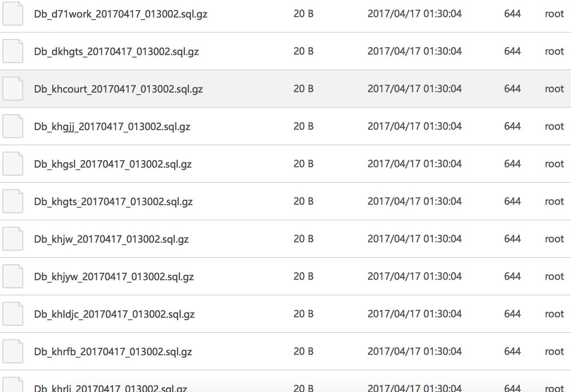Click the 644 permission of Db_khgts row

click(512, 201)
